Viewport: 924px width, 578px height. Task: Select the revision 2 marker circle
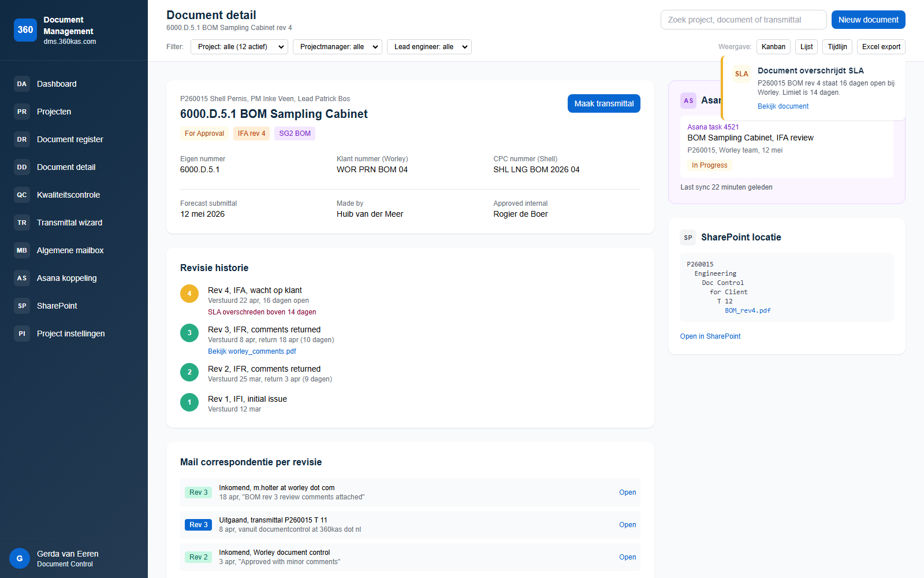point(189,372)
